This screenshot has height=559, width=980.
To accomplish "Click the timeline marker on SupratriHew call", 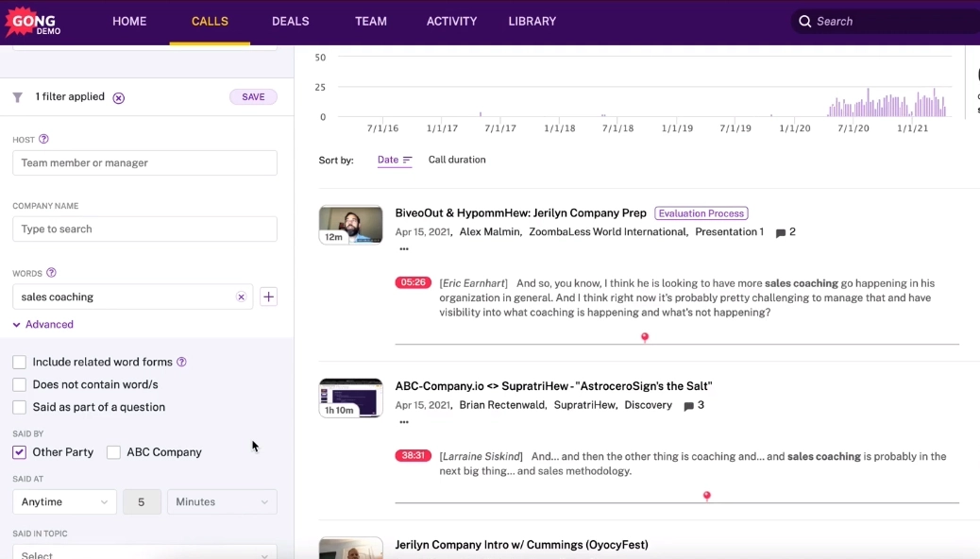I will 707,497.
